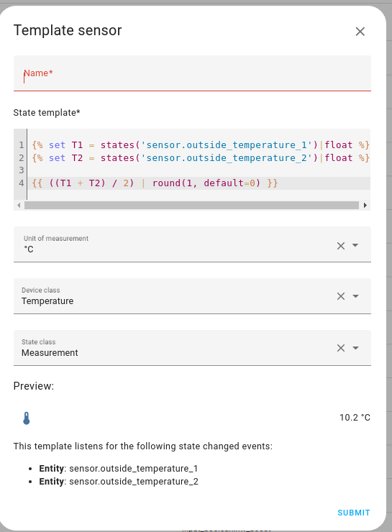Clear the State class selection
This screenshot has width=392, height=532.
[341, 348]
